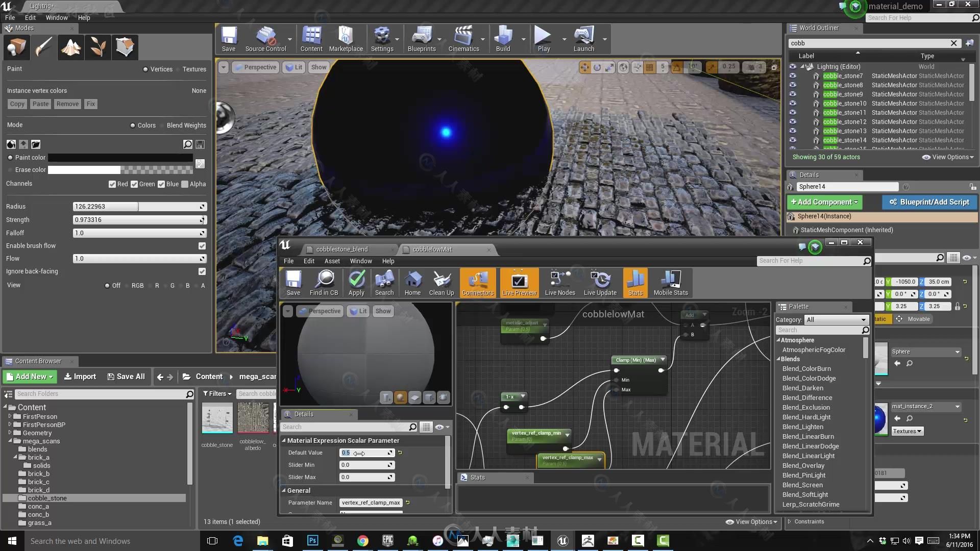The height and width of the screenshot is (551, 980).
Task: Click Remove instance vertex colors button
Action: tap(67, 104)
